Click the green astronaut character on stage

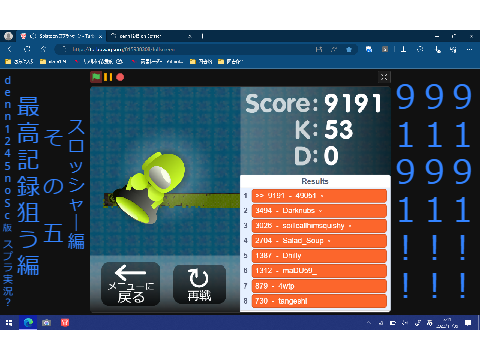151,187
